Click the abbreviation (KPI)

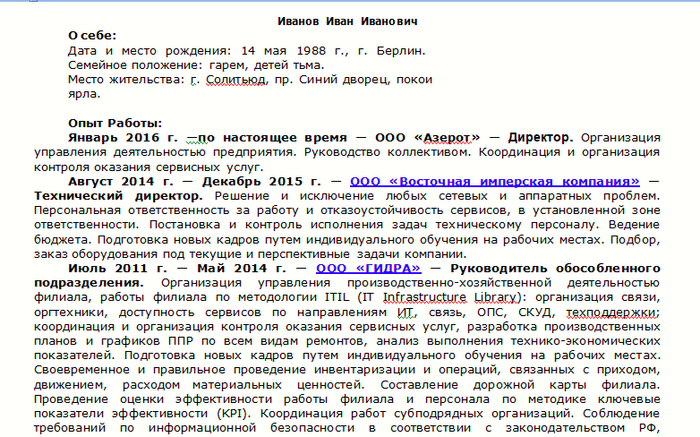[233, 413]
